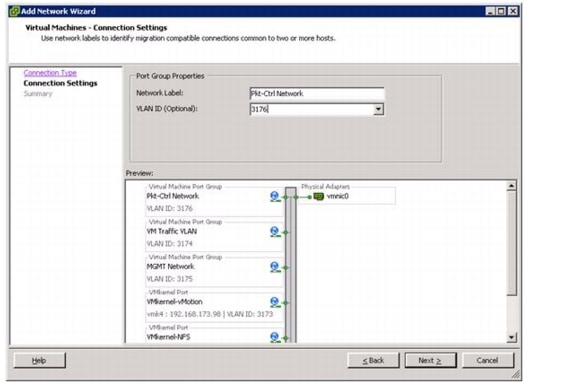Viewport: 576px width, 384px height.
Task: Select the MGMT Network label
Action: [170, 266]
